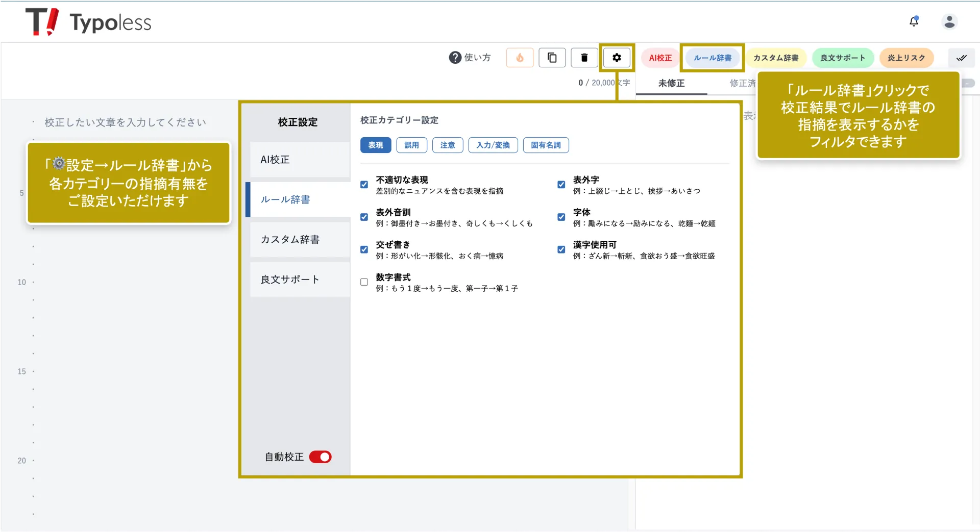This screenshot has height=532, width=980.
Task: Uncheck the 表外音訓 checkbox
Action: [x=364, y=217]
